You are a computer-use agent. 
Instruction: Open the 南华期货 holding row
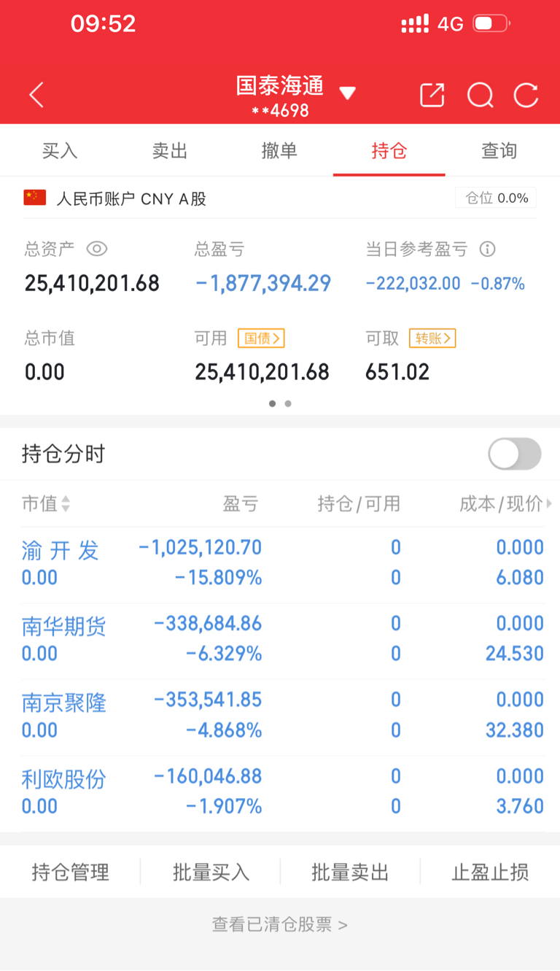[x=280, y=640]
